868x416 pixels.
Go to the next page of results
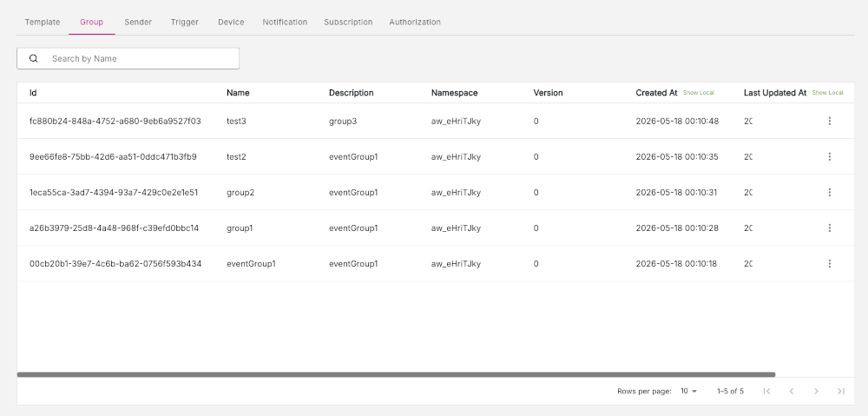click(816, 391)
